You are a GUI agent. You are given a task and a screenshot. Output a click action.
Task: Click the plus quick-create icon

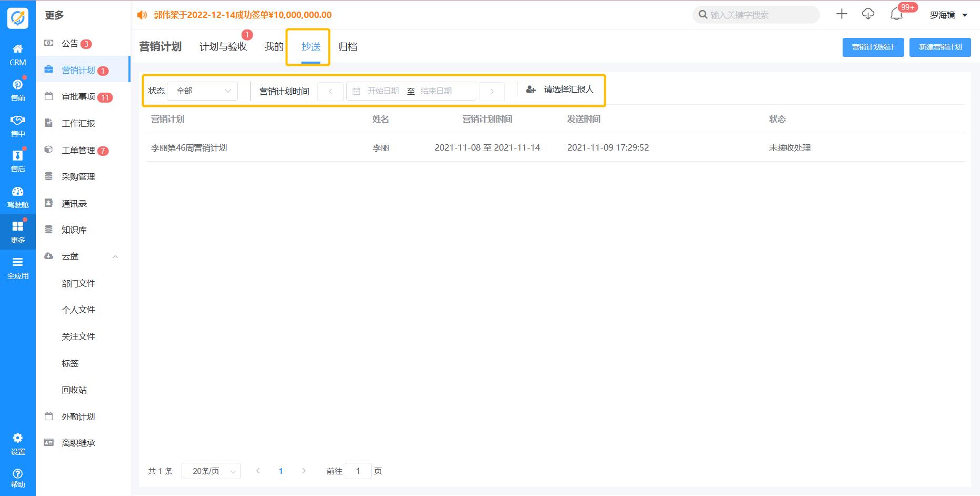pyautogui.click(x=842, y=14)
